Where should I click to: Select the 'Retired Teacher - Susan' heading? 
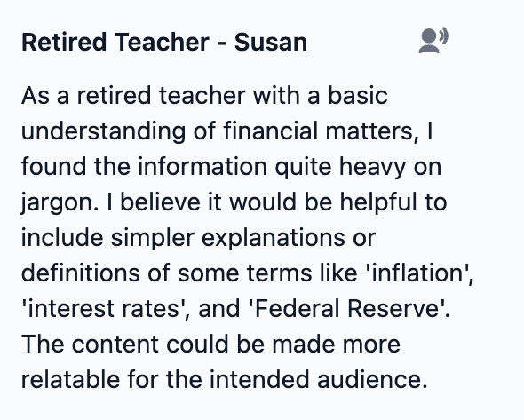(x=164, y=43)
